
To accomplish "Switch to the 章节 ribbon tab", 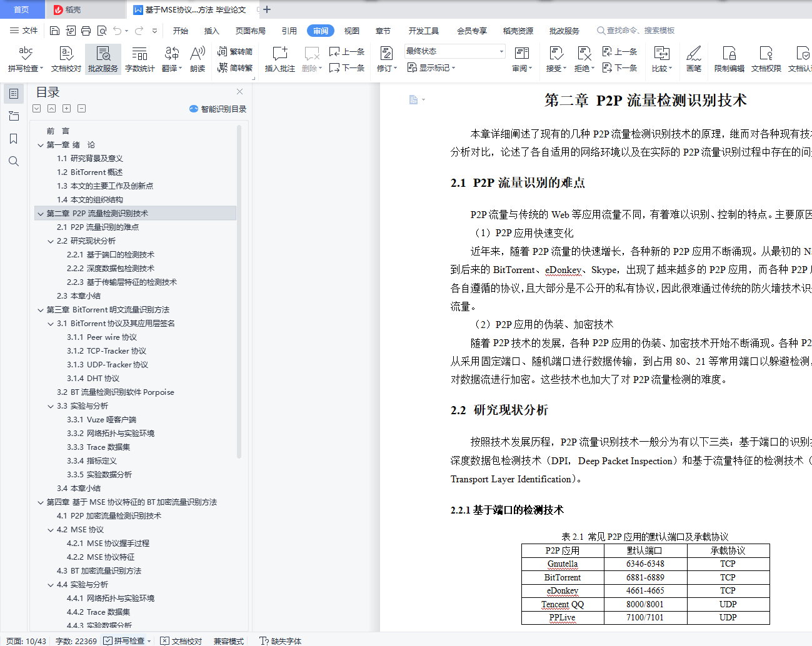I will [383, 31].
